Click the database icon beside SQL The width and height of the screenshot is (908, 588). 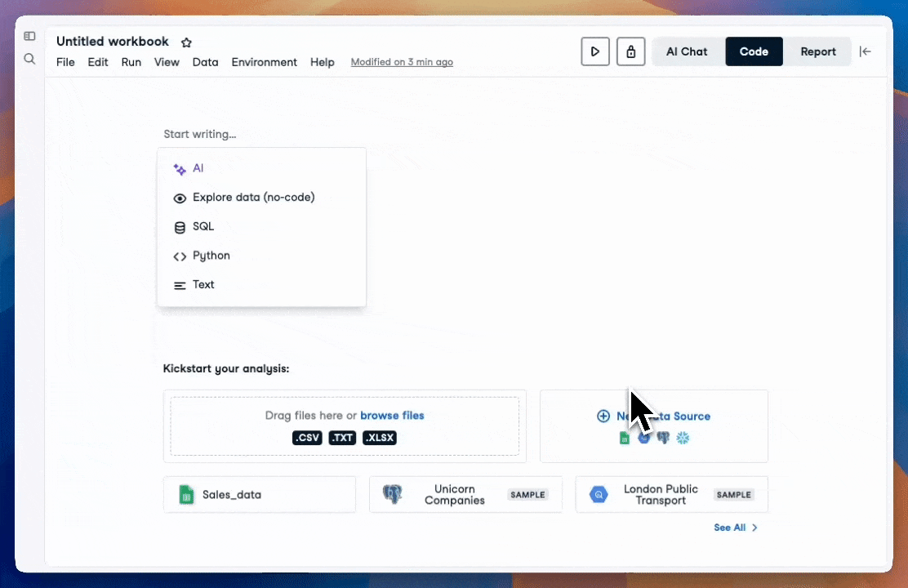pyautogui.click(x=180, y=227)
